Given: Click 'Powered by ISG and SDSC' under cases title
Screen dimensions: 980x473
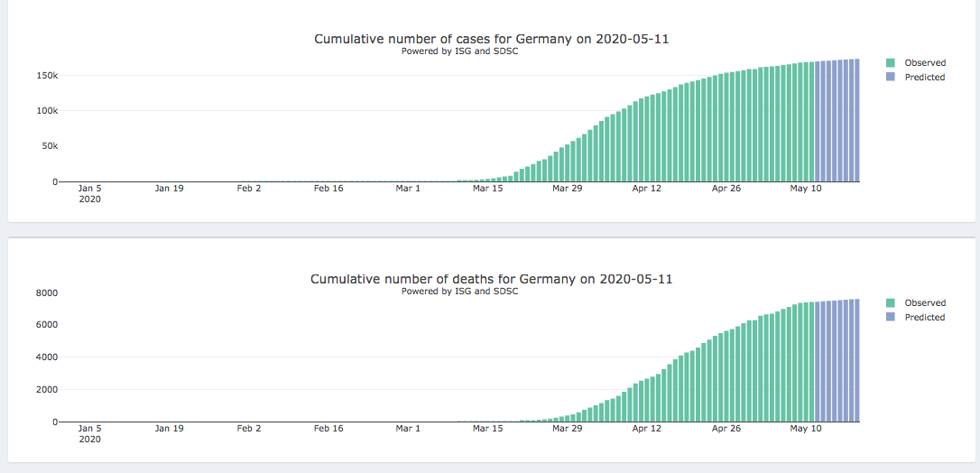Looking at the screenshot, I should (x=459, y=51).
